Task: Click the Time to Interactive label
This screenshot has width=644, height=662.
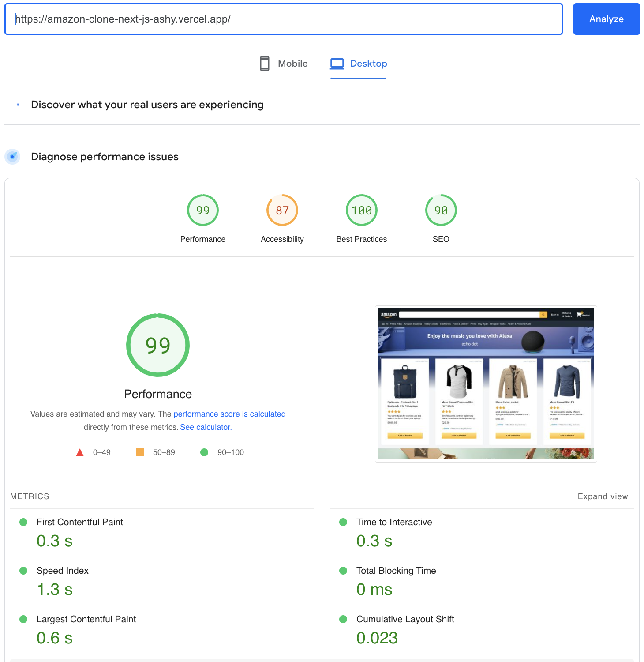Action: click(x=394, y=522)
